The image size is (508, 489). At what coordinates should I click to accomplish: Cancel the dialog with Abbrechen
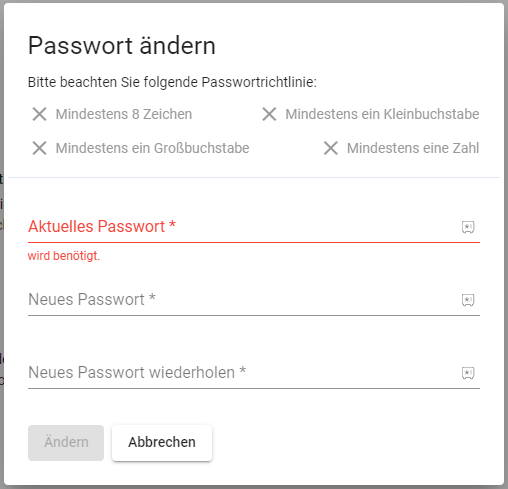[162, 443]
